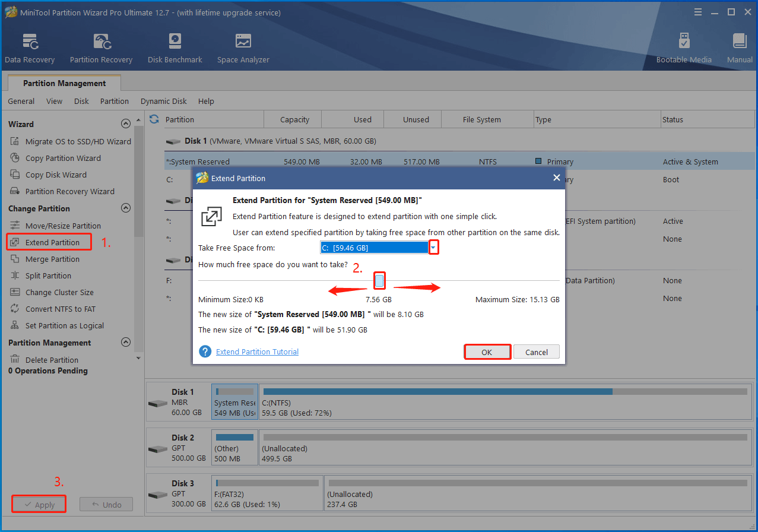Choose Change Cluster Size
Image resolution: width=758 pixels, height=532 pixels.
coord(52,292)
